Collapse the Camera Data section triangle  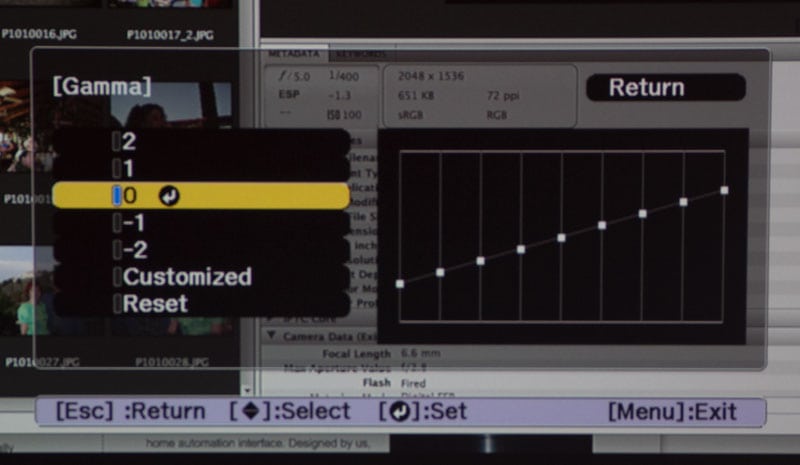click(x=271, y=336)
